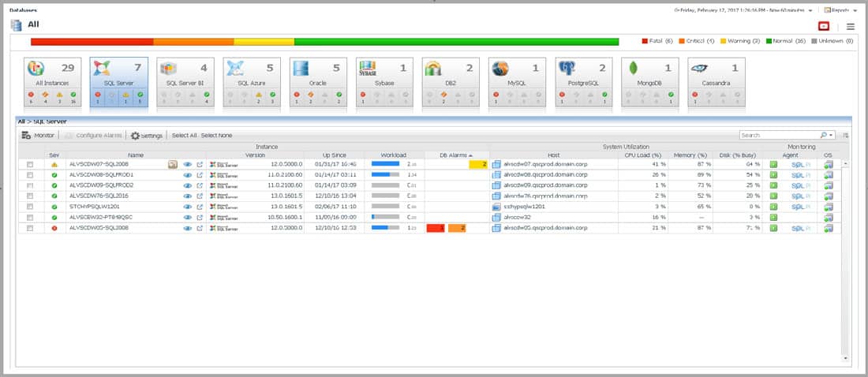Click the host icon for sshypsqlw1201
The image size is (868, 377).
pyautogui.click(x=496, y=207)
